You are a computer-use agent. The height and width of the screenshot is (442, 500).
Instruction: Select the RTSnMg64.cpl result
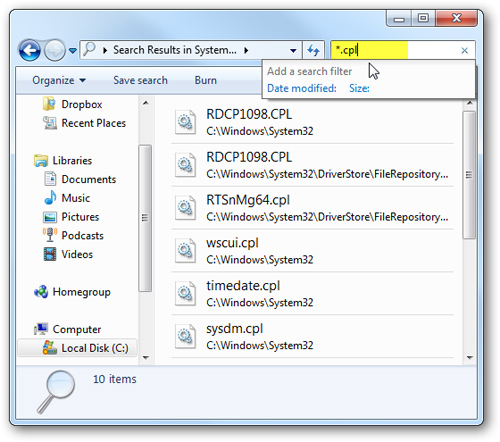pyautogui.click(x=312, y=208)
